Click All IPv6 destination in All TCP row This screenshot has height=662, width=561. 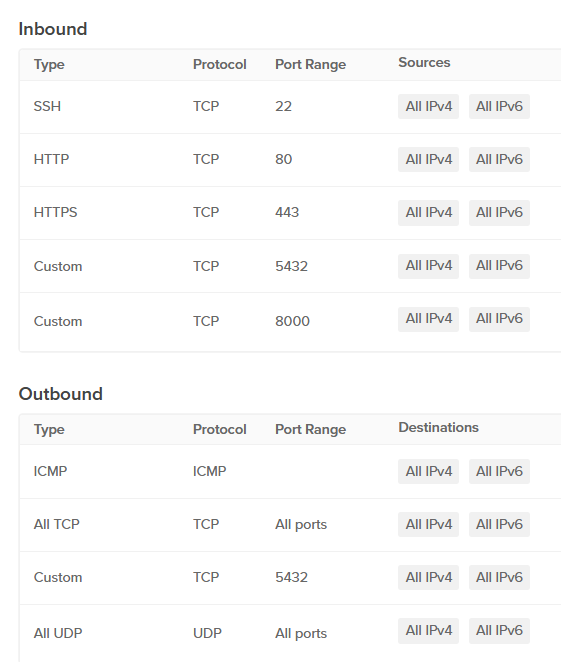pos(499,524)
